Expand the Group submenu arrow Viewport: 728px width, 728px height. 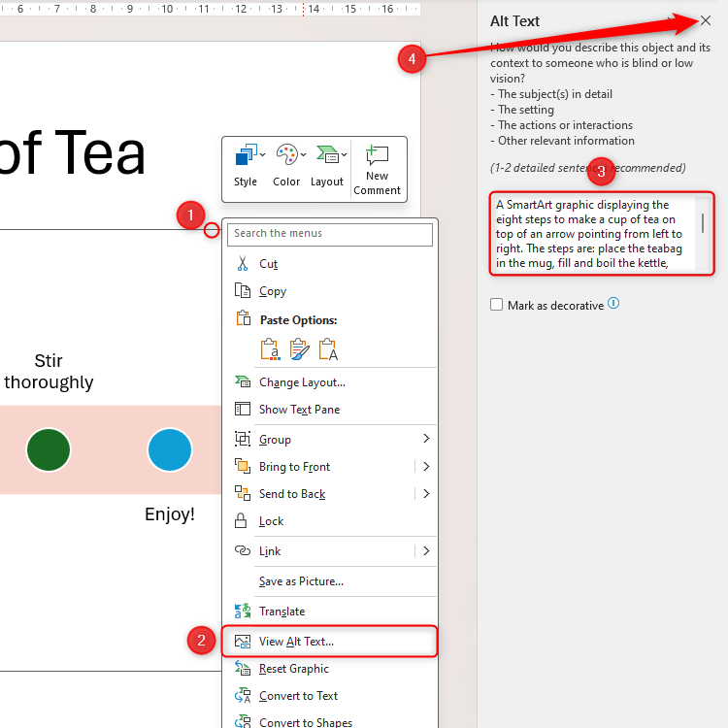pyautogui.click(x=426, y=439)
